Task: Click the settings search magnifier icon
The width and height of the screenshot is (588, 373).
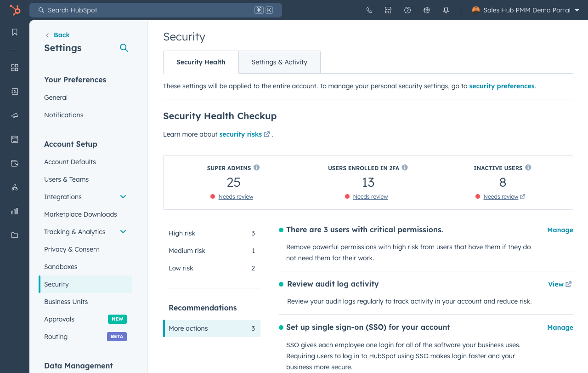Action: click(x=124, y=48)
